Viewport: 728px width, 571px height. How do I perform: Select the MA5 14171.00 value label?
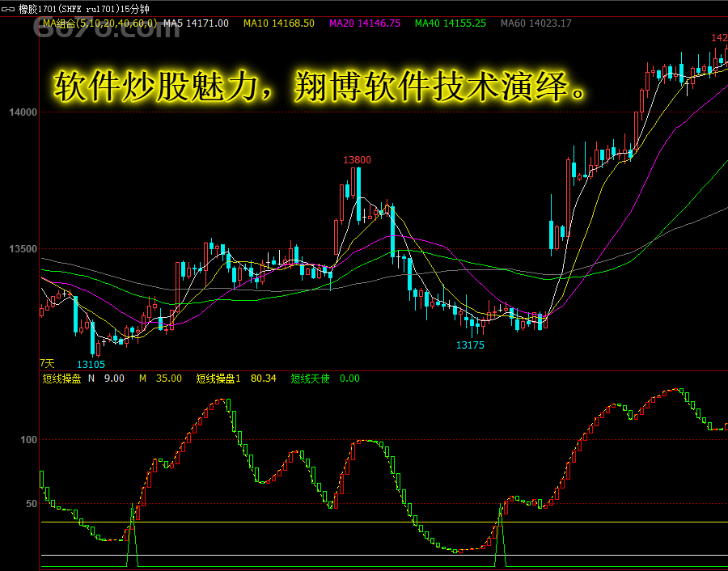(196, 23)
